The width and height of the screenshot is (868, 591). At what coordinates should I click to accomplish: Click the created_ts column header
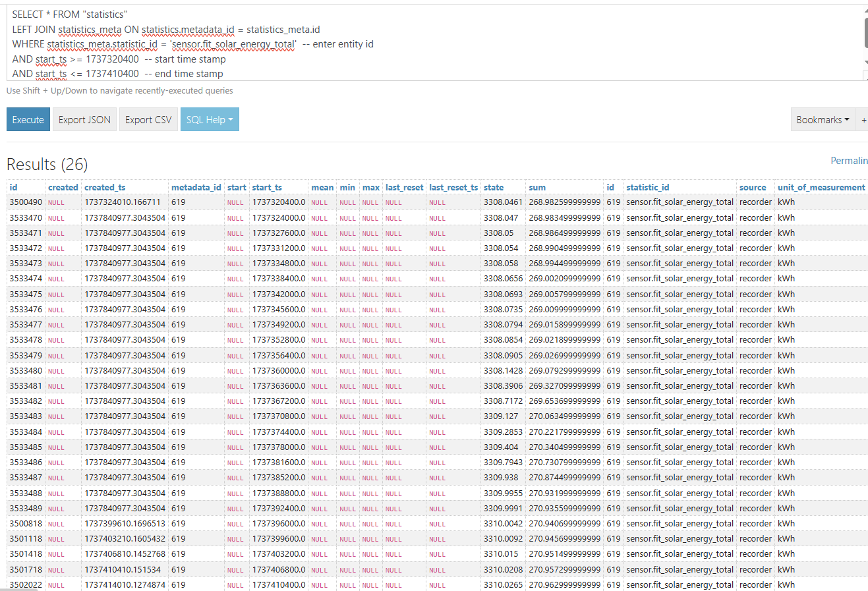[x=105, y=188]
